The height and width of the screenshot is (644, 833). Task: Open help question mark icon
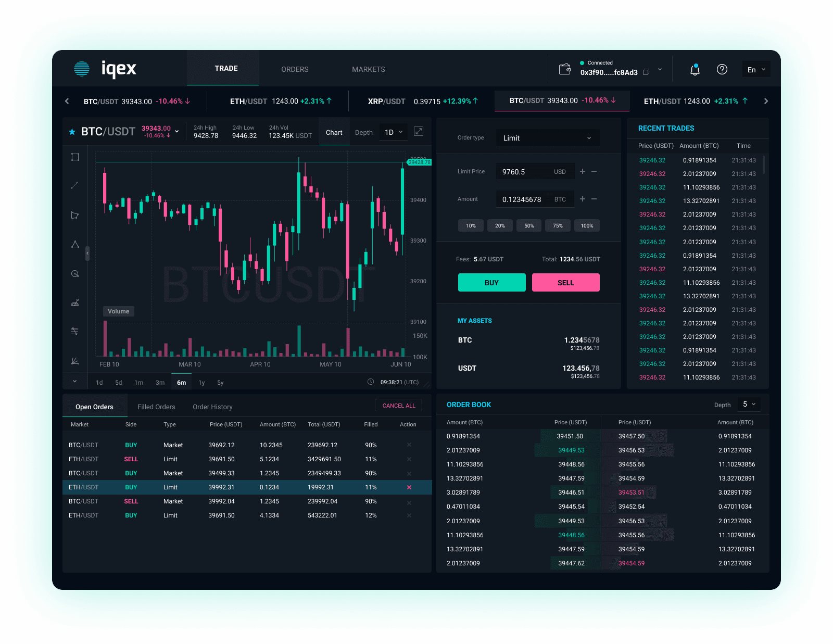click(722, 69)
